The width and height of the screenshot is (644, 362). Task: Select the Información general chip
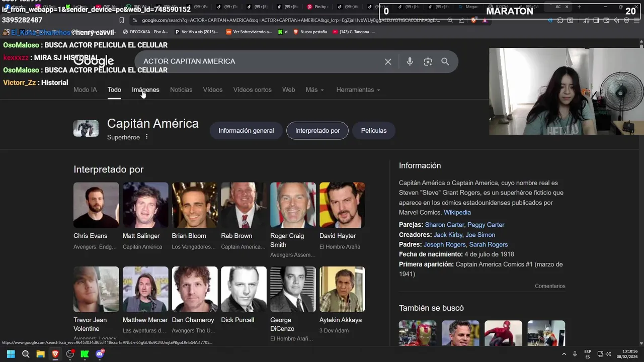point(246,131)
